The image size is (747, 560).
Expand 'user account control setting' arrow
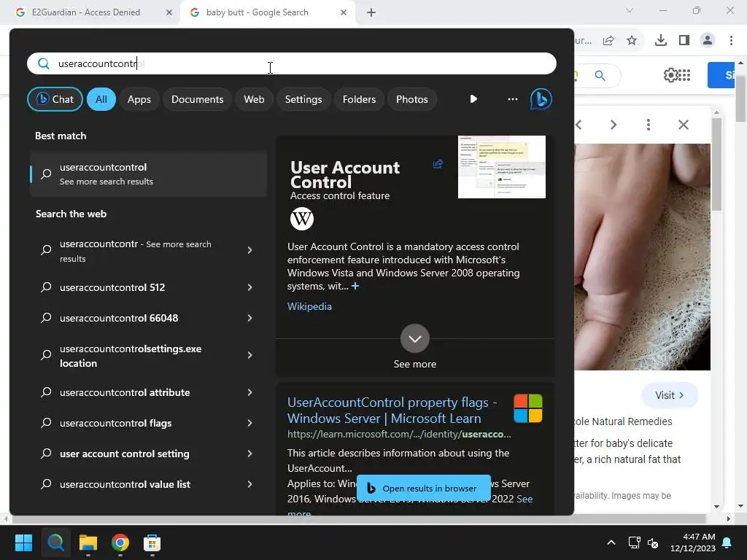(249, 454)
